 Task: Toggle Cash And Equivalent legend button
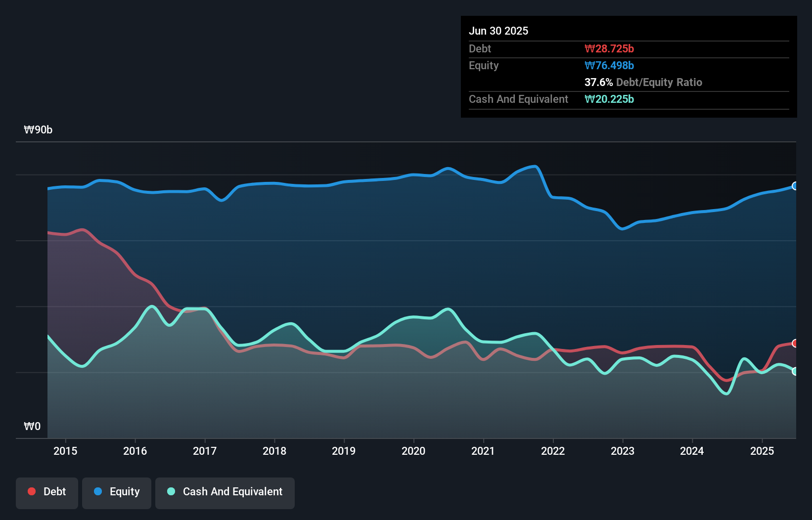225,492
